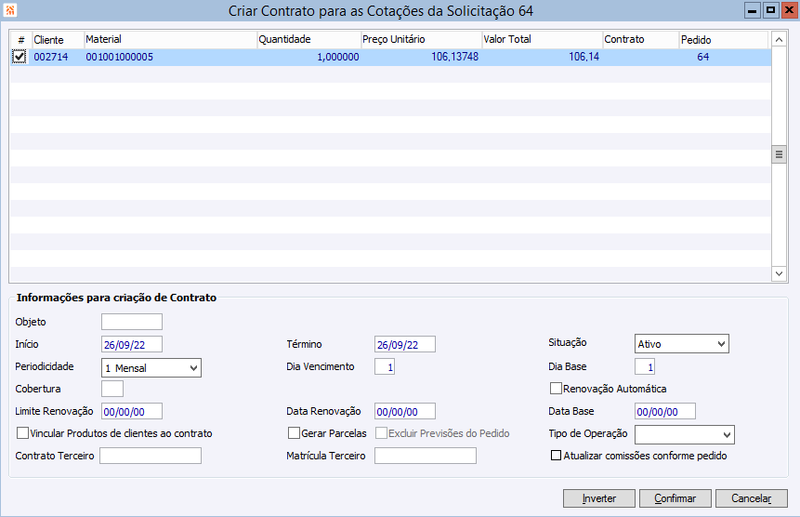Screen dimensions: 800x517
Task: Open the Situação dropdown showing Ativo
Action: coord(682,344)
